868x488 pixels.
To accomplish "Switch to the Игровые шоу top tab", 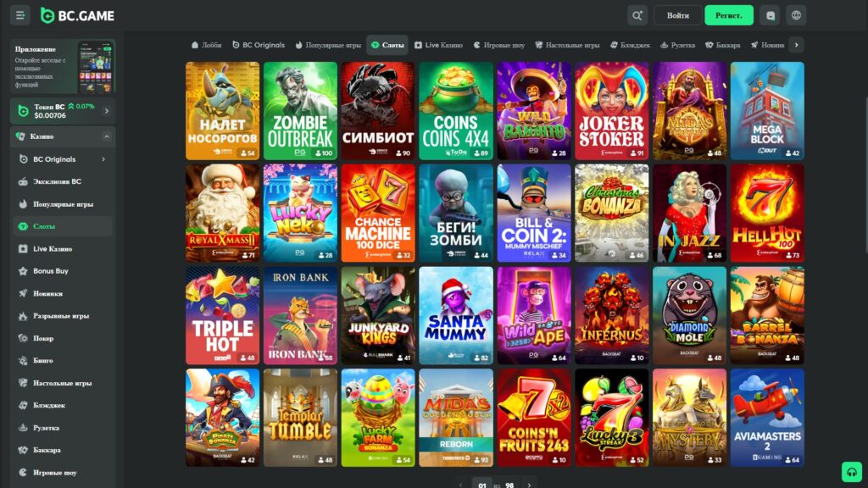I will 498,45.
